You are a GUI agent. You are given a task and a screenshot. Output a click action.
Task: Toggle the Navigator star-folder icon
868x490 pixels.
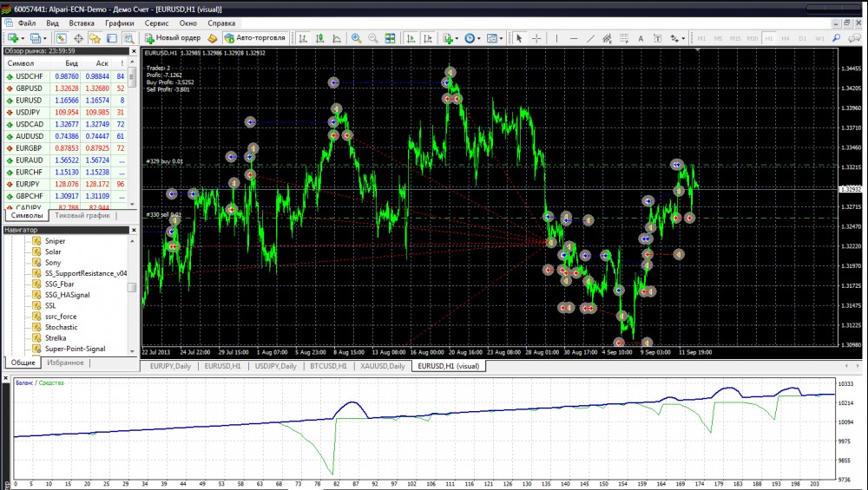pyautogui.click(x=95, y=38)
